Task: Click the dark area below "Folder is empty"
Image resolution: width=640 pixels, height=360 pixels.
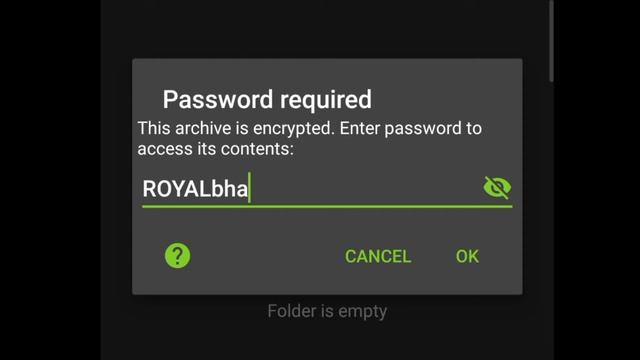Action: tap(327, 341)
